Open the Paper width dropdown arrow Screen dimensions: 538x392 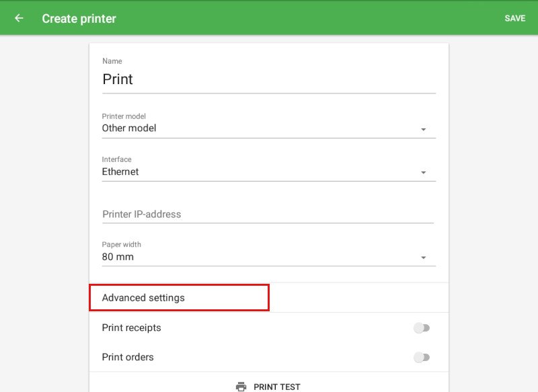[423, 258]
